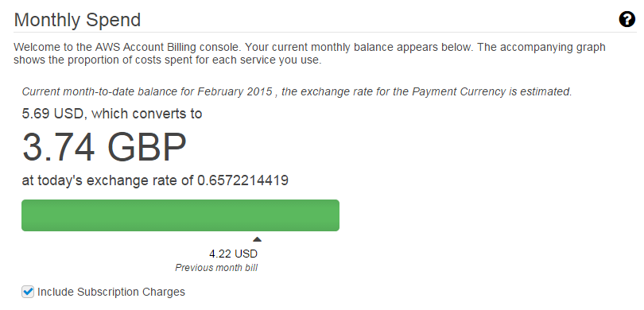Click the Previous month bill caption

point(216,268)
